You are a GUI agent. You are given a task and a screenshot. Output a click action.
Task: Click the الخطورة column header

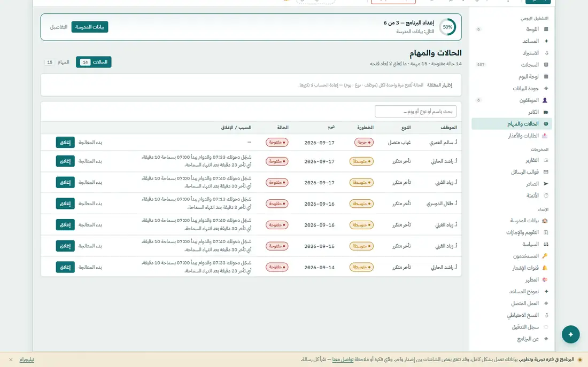365,128
